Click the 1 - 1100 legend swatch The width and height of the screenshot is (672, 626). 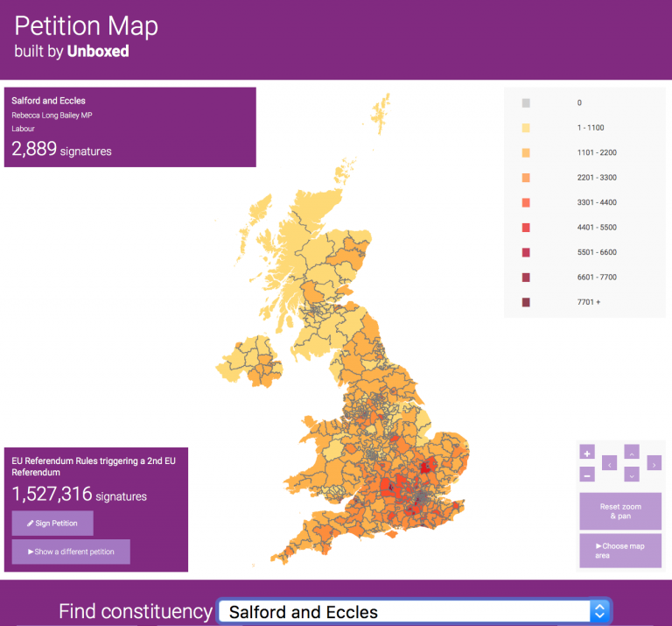[526, 128]
